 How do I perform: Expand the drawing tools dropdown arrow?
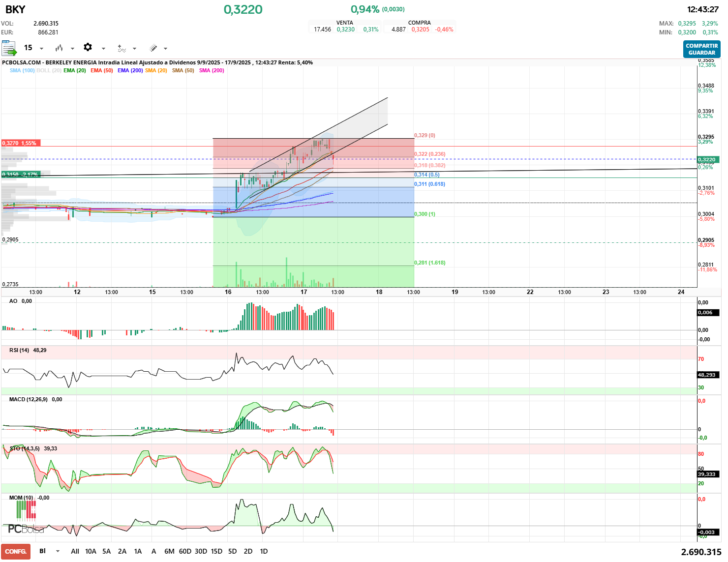[165, 49]
